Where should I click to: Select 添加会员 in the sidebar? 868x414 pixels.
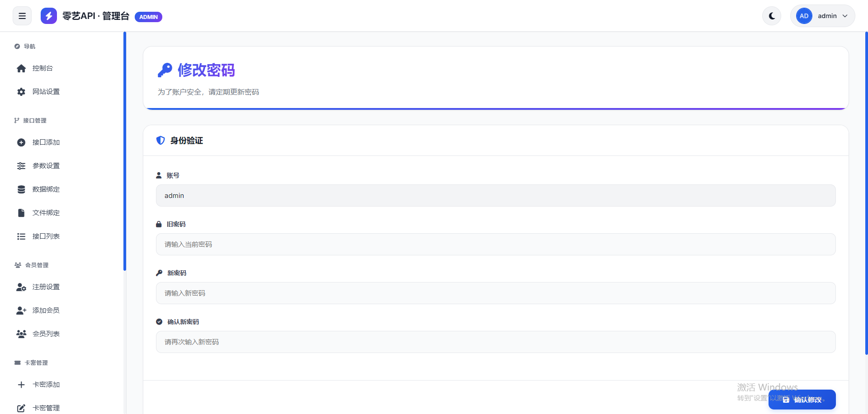(x=46, y=310)
